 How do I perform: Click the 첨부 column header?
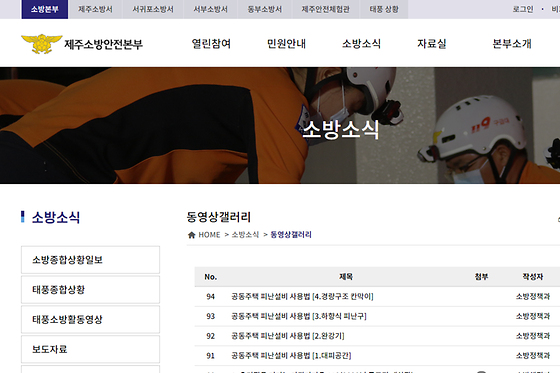tap(481, 277)
